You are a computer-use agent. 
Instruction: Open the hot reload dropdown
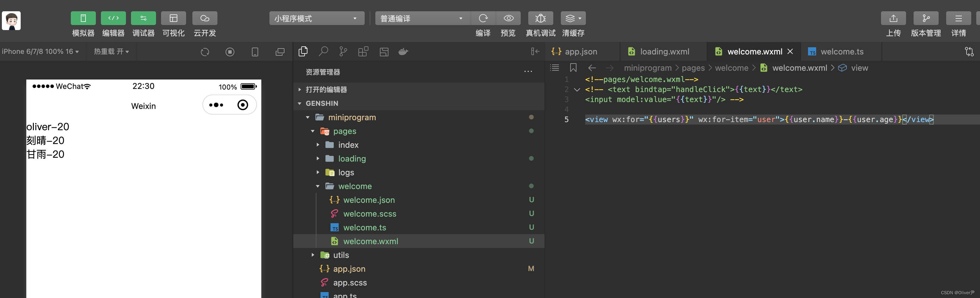click(x=112, y=51)
